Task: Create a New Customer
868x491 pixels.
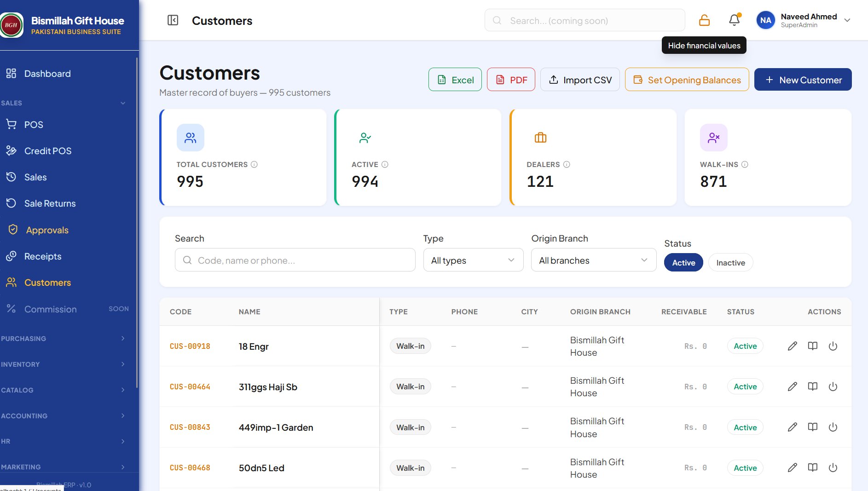Action: click(803, 80)
